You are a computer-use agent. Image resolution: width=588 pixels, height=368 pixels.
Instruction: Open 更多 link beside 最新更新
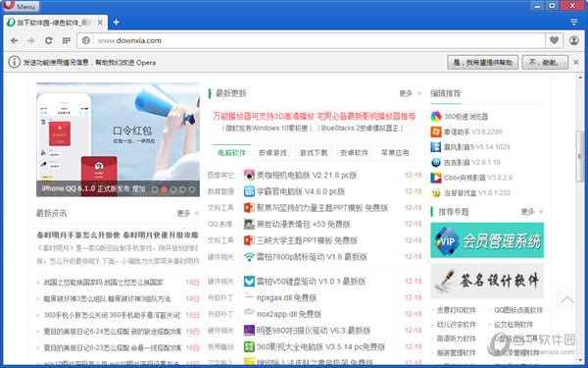(411, 93)
